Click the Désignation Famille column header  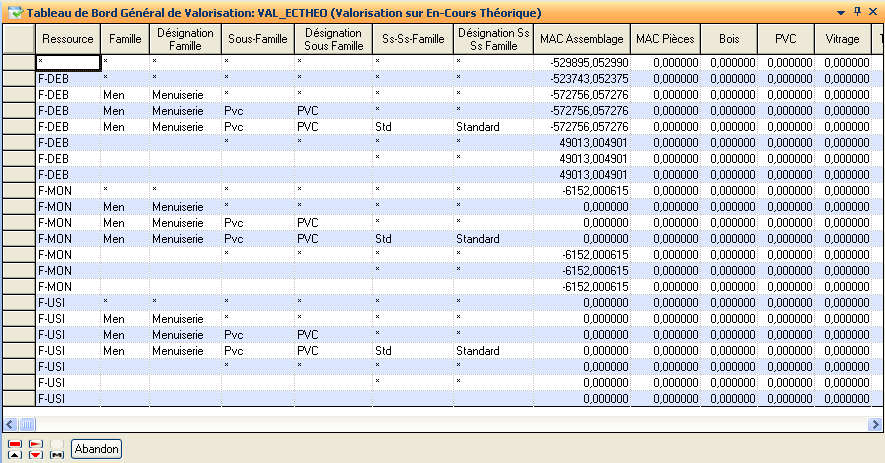184,39
